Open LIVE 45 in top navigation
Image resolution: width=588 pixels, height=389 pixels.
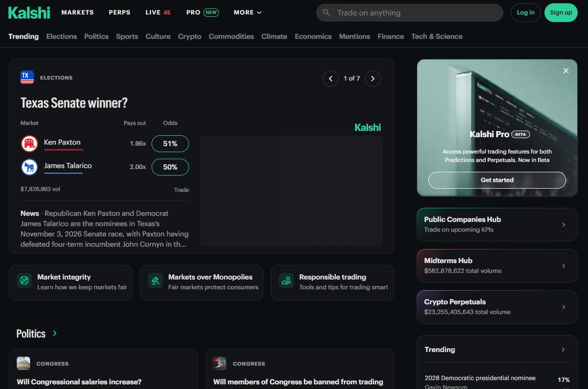coord(158,13)
